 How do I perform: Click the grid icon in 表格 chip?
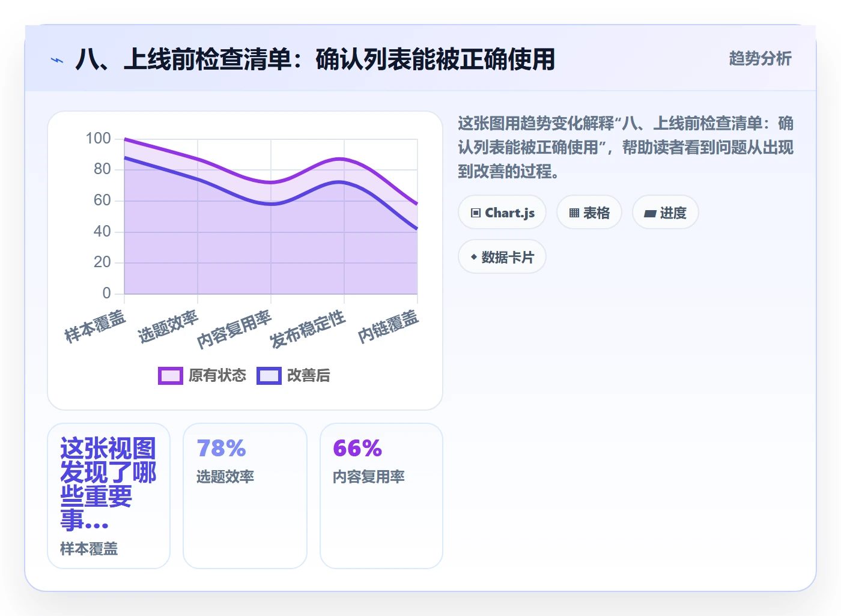pos(574,213)
